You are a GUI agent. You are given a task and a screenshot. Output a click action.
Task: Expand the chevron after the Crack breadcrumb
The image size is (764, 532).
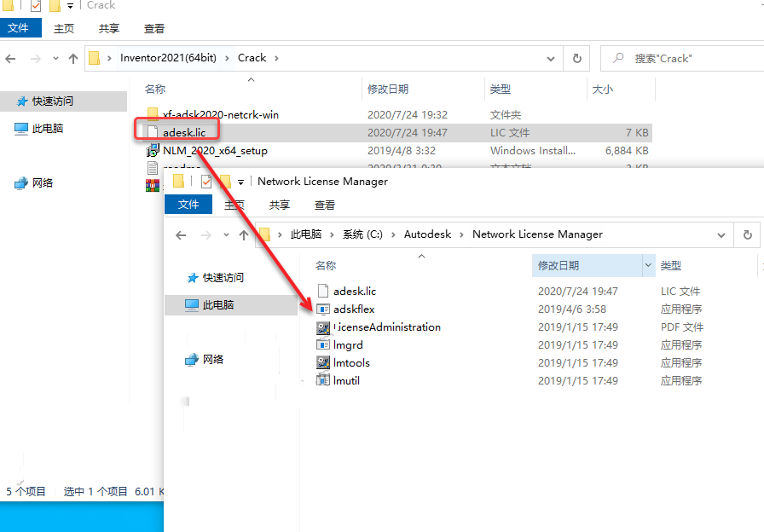pos(277,59)
